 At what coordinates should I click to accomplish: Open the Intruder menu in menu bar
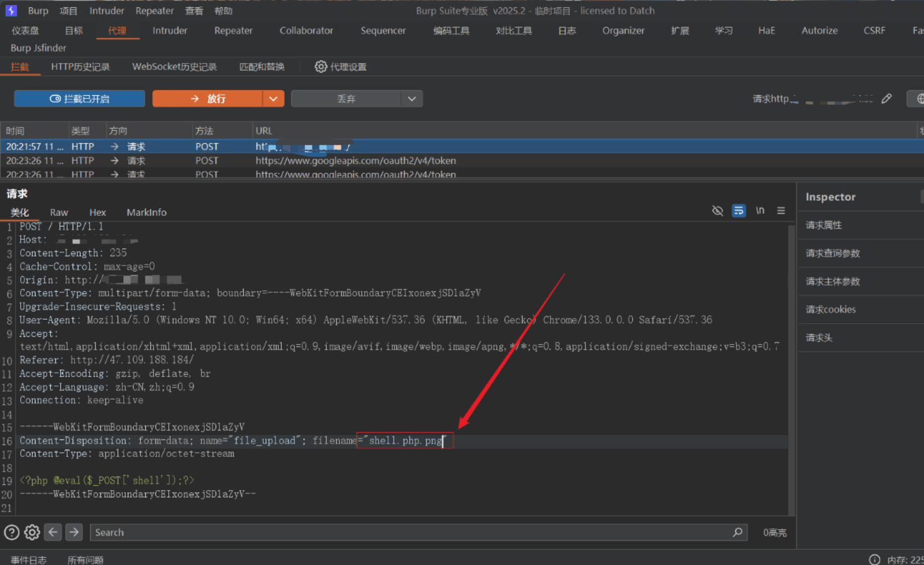point(106,11)
